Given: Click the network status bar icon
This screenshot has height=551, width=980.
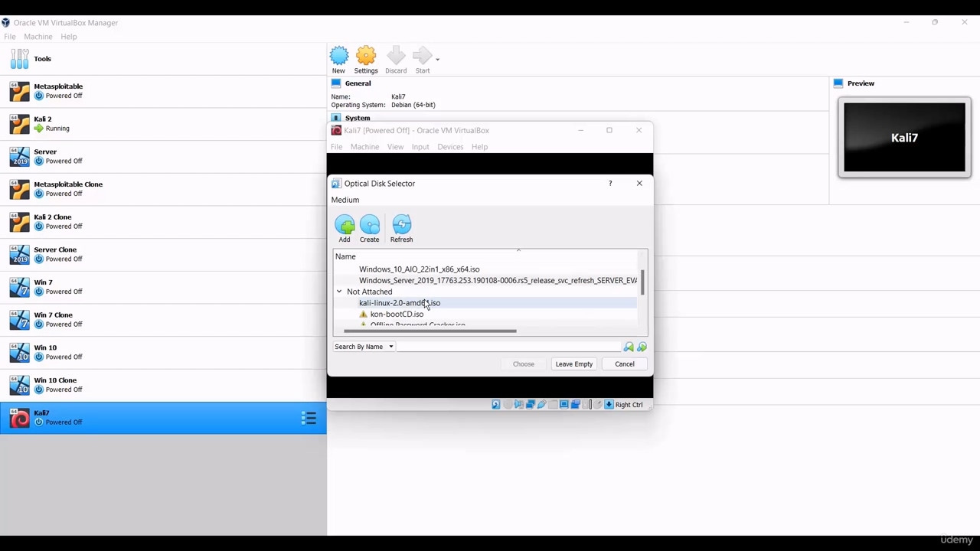Looking at the screenshot, I should click(x=530, y=405).
